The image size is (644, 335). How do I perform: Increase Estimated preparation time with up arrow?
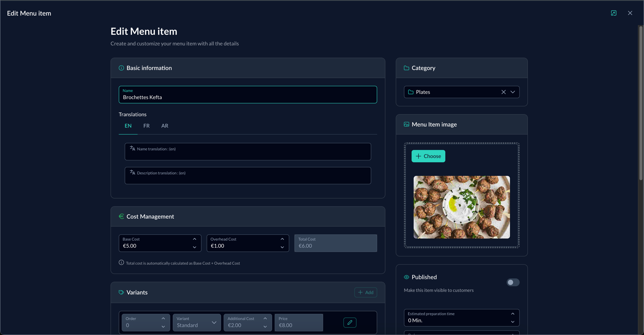pyautogui.click(x=512, y=314)
